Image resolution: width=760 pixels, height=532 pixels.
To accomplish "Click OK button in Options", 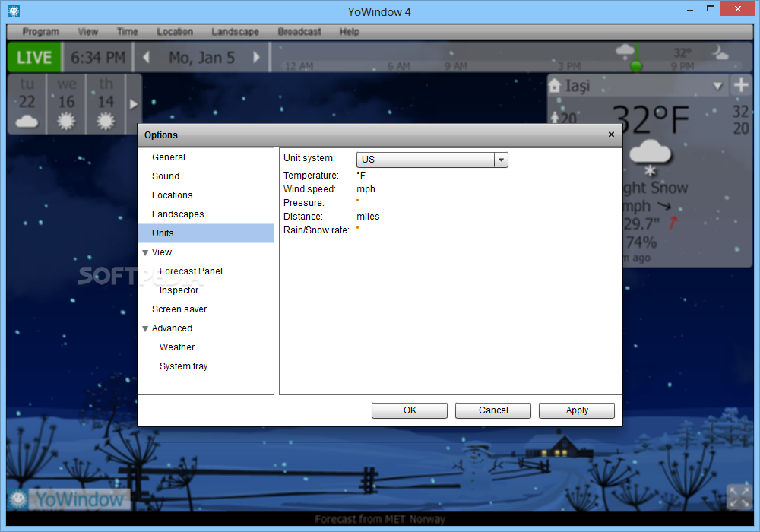I will coord(410,410).
